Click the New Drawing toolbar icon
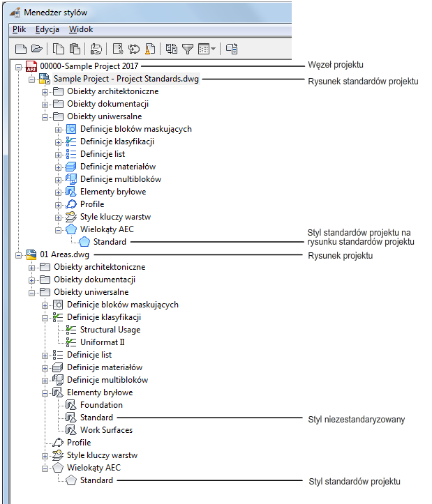The height and width of the screenshot is (504, 432). (21, 49)
